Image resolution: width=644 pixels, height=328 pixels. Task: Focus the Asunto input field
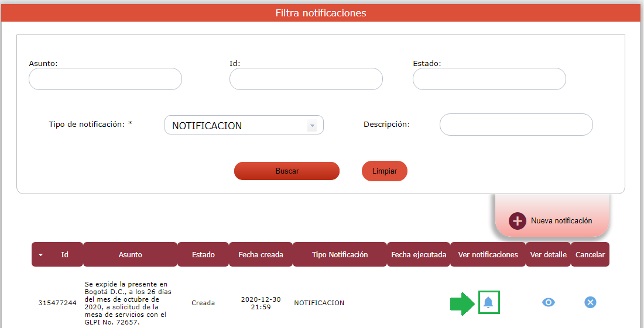pos(105,79)
